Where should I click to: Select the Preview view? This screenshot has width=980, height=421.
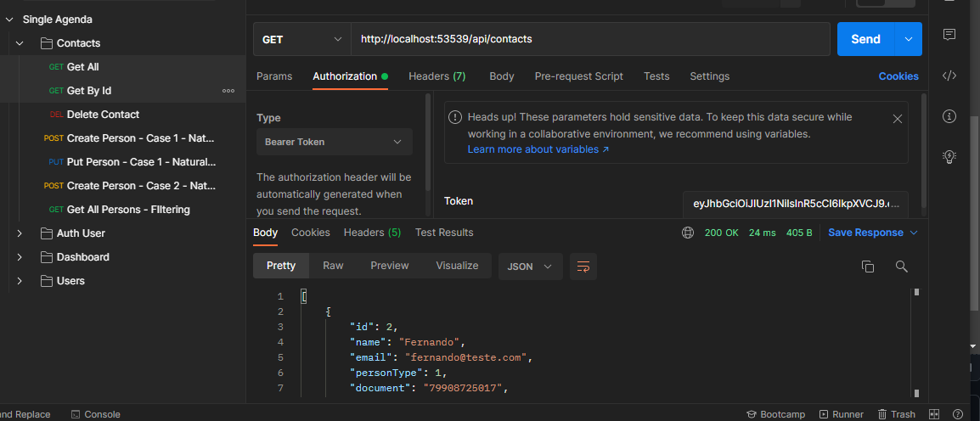(x=390, y=266)
